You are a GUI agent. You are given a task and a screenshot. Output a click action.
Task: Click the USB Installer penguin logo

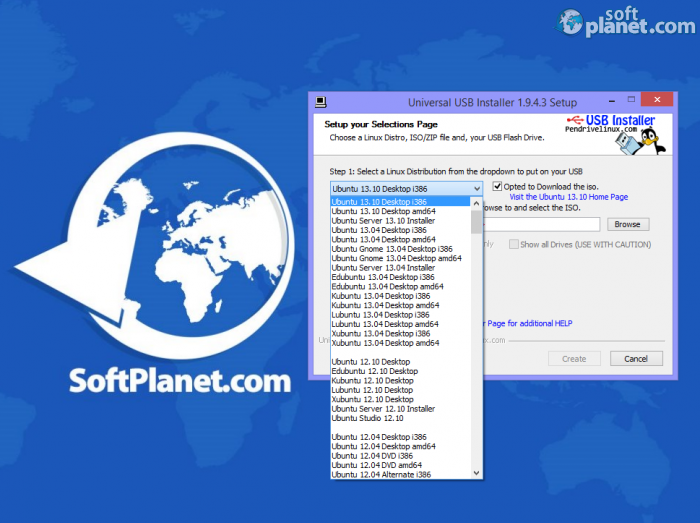click(616, 134)
